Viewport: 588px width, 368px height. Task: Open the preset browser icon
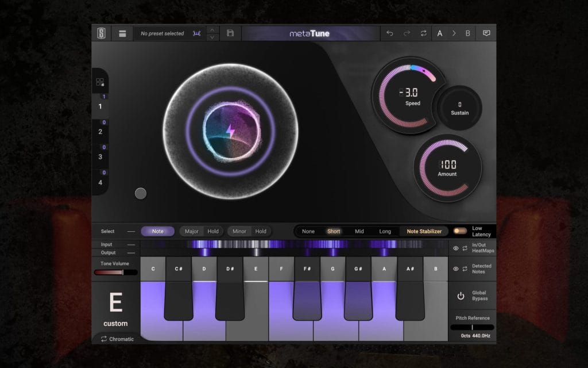pyautogui.click(x=122, y=33)
